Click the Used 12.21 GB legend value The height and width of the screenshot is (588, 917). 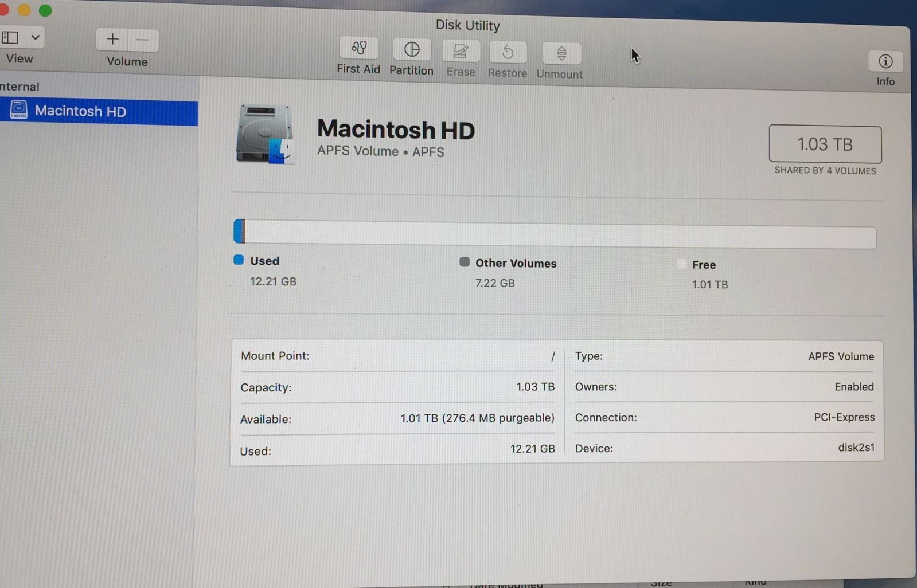point(273,281)
